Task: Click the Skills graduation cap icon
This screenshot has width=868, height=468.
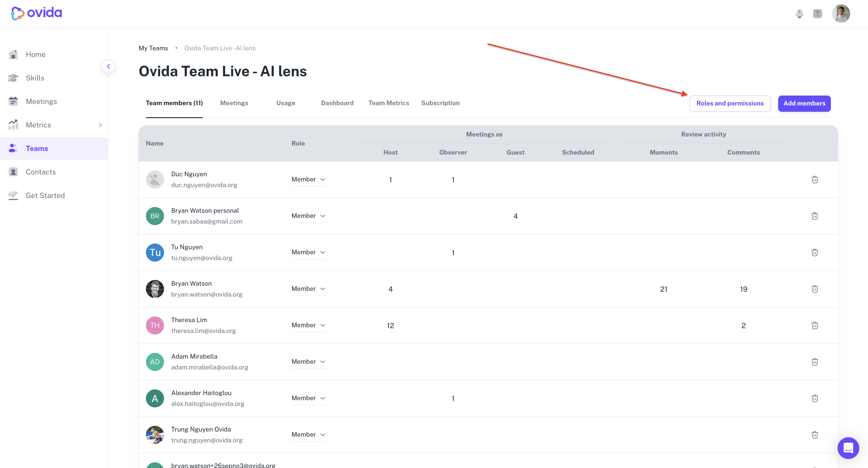Action: tap(13, 78)
